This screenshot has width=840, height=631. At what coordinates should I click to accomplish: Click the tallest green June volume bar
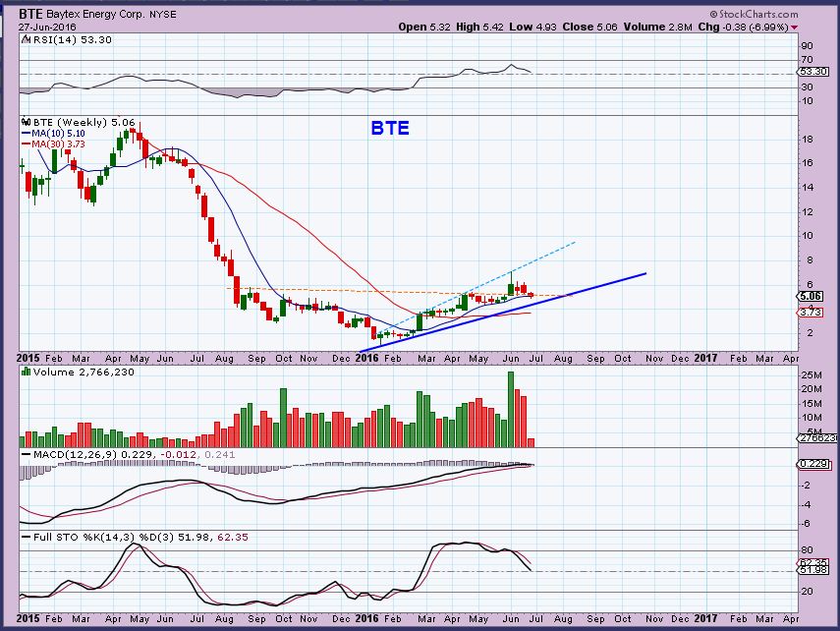511,410
